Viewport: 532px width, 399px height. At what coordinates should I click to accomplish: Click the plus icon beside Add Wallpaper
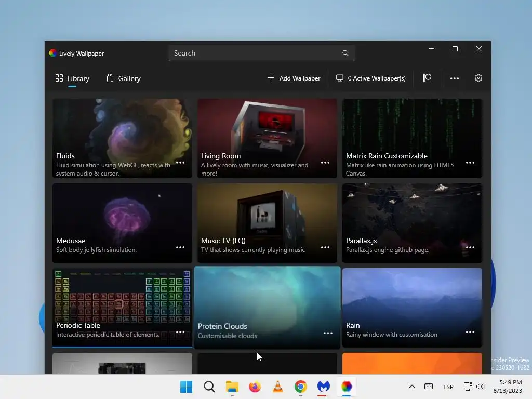pyautogui.click(x=271, y=78)
